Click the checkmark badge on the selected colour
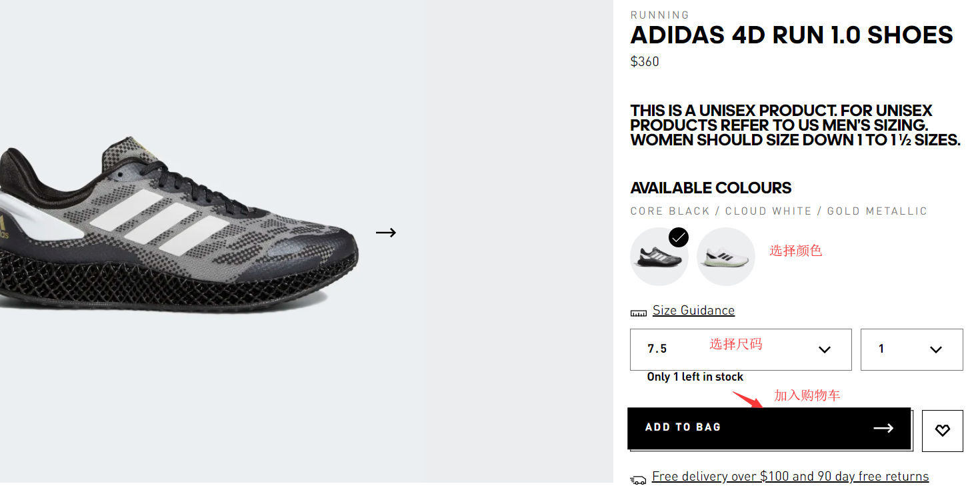 click(678, 237)
